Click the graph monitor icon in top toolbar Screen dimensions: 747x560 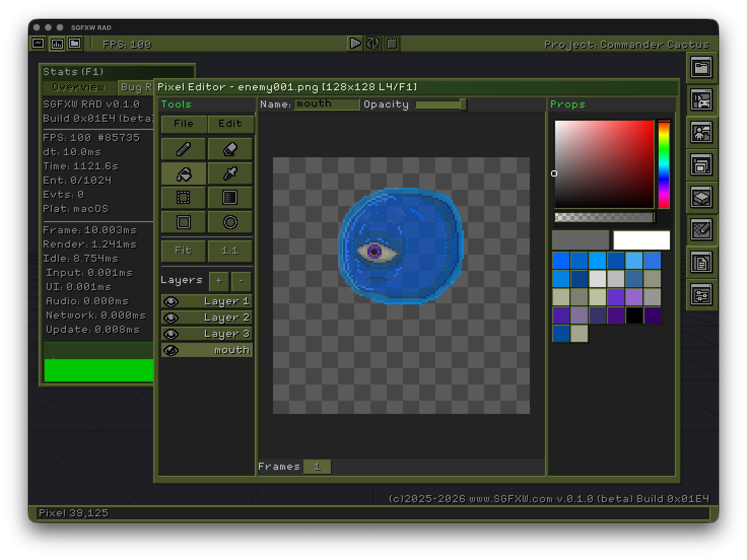pyautogui.click(x=39, y=44)
